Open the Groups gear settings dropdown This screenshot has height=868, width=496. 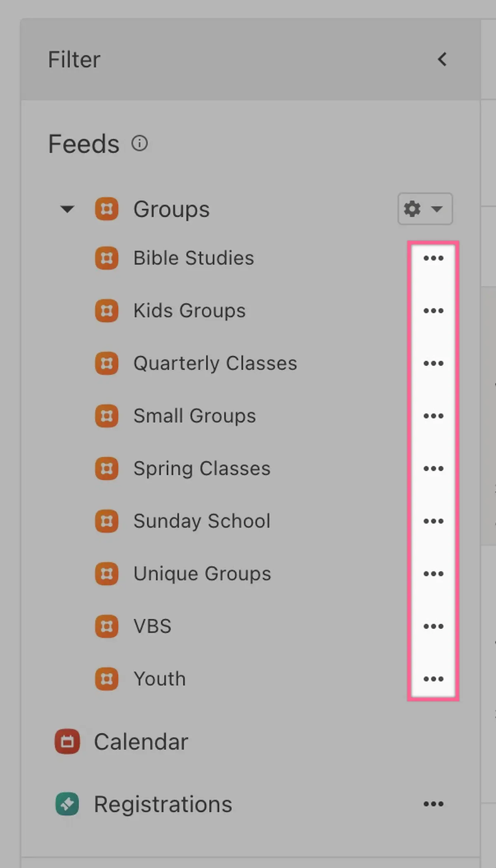pyautogui.click(x=425, y=209)
